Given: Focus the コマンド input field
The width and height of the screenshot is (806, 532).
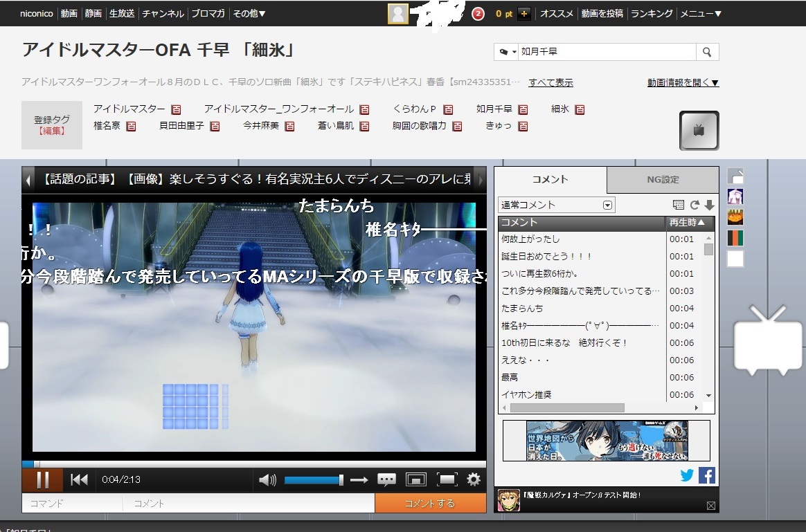Looking at the screenshot, I should 72,503.
